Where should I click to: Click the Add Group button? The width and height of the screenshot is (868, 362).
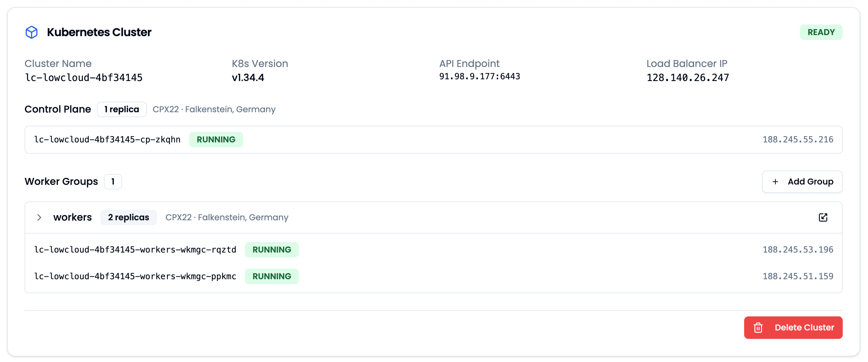[x=802, y=182]
